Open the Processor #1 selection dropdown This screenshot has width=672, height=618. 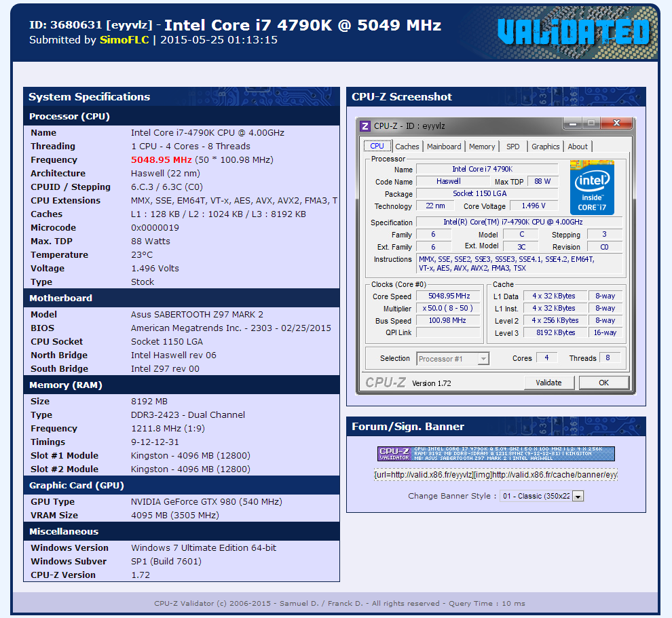(x=453, y=359)
